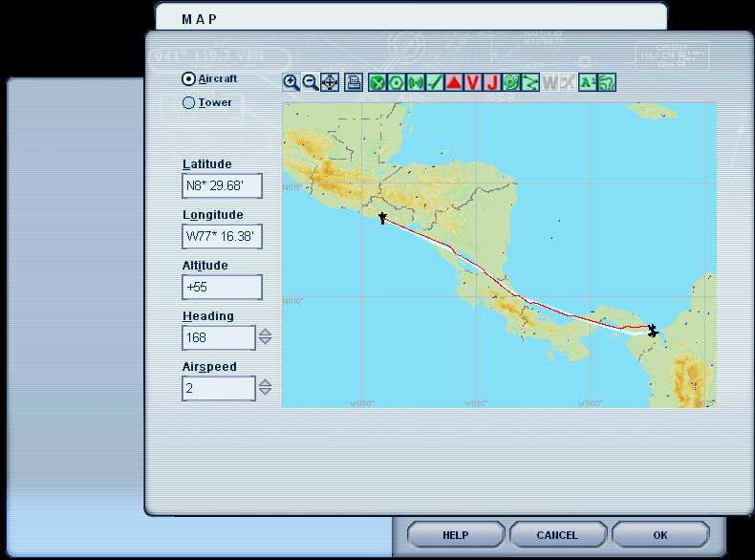The height and width of the screenshot is (560, 755).
Task: Toggle Jet airways (J) display
Action: pyautogui.click(x=491, y=82)
